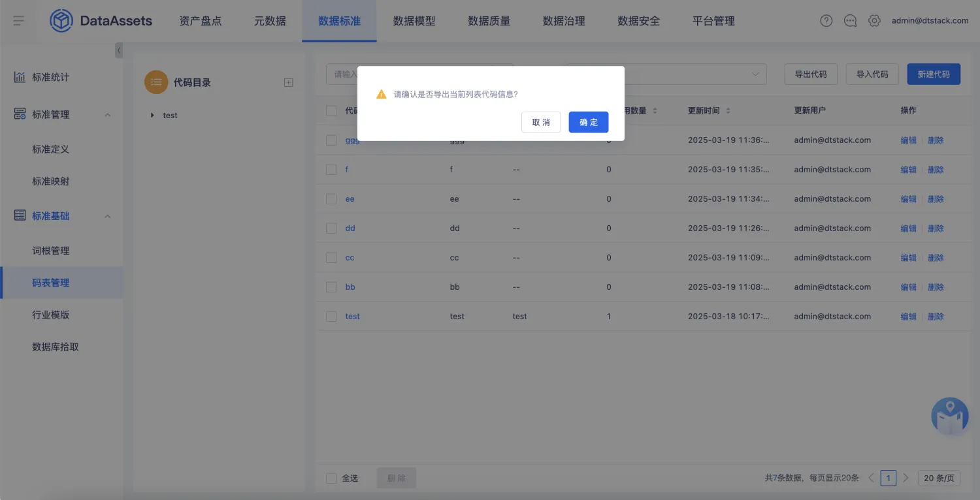
Task: Click admin@dtstack.com account in the header
Action: pos(930,21)
